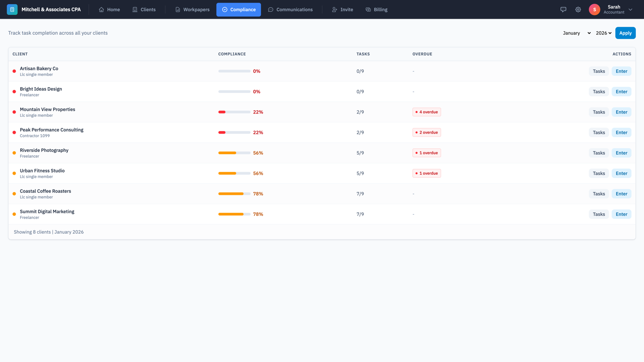Click the 78% progress bar for Summit Digital Marketing
644x362 pixels.
pos(234,214)
